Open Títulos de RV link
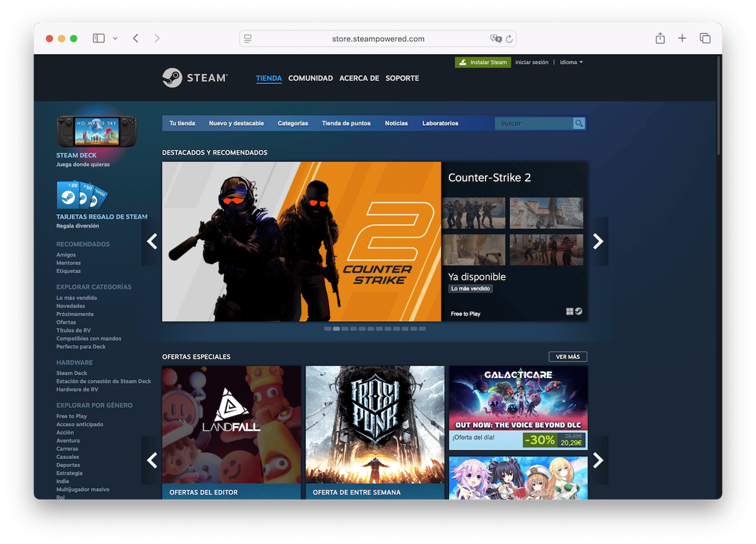 point(73,330)
